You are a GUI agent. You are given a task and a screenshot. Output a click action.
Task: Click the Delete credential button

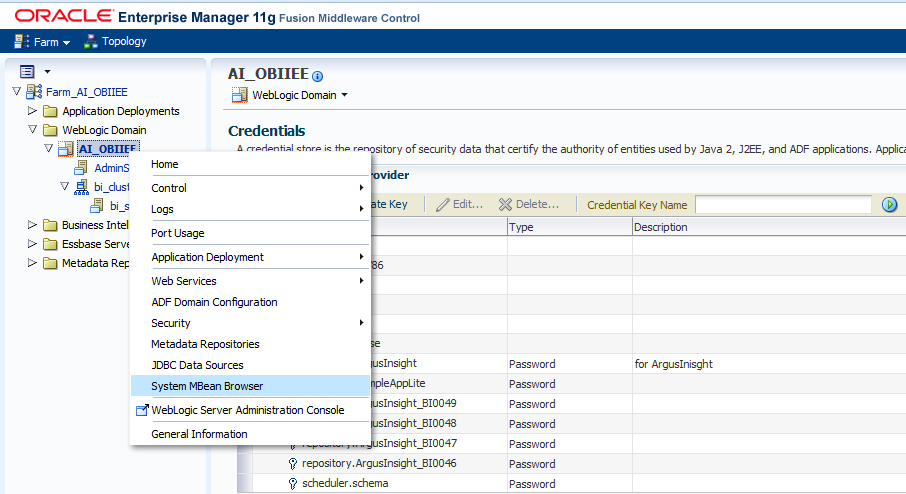click(529, 204)
